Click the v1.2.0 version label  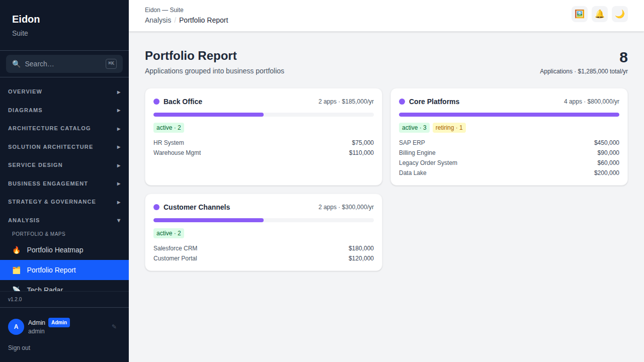click(x=15, y=299)
